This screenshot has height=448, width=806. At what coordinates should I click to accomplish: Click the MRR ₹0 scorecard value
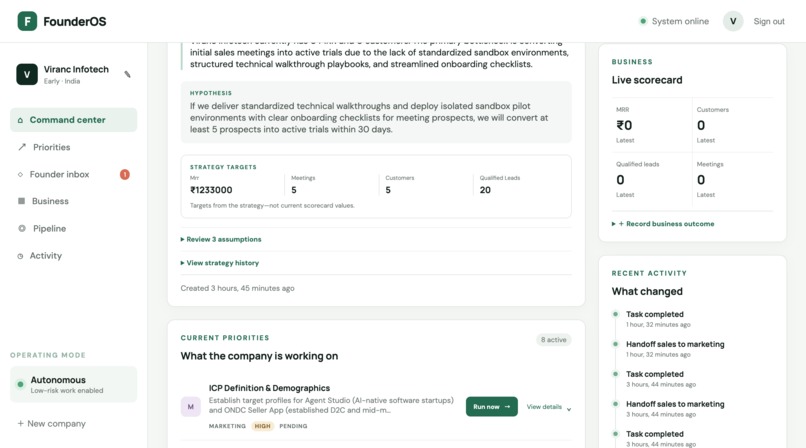[625, 125]
